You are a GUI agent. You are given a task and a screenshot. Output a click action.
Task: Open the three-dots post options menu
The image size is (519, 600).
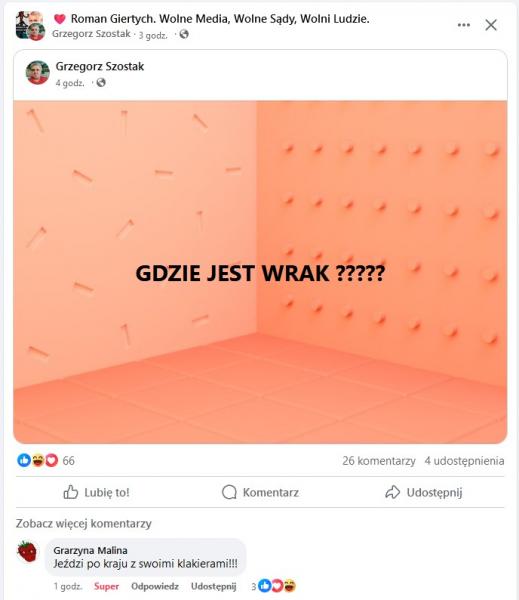click(x=464, y=25)
